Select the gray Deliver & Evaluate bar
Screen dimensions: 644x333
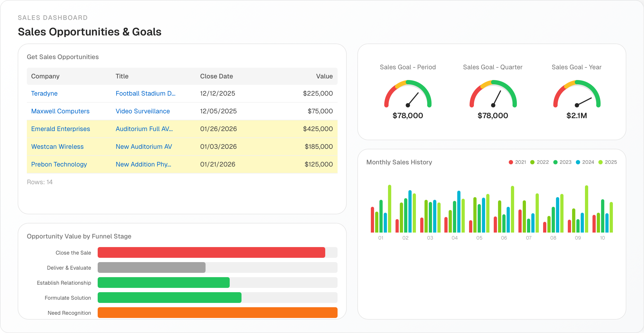(151, 267)
